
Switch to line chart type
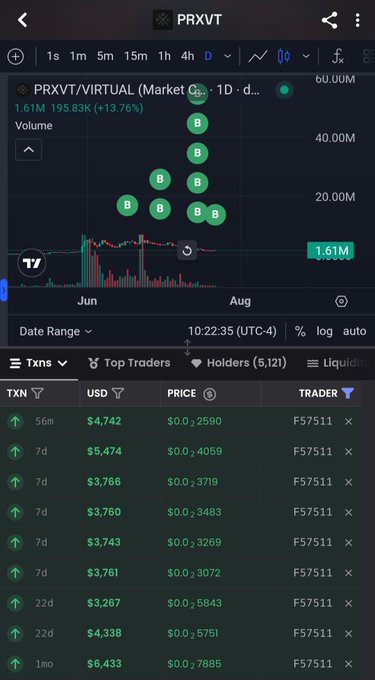[258, 56]
